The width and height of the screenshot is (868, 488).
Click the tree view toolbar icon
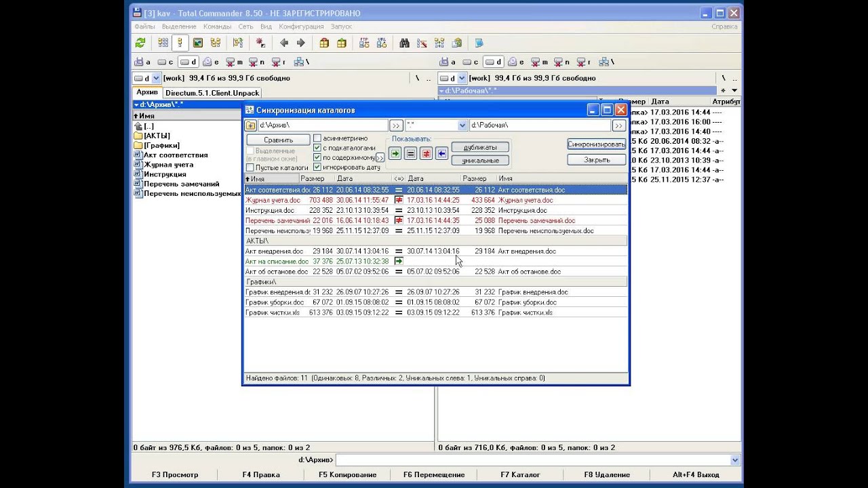216,43
